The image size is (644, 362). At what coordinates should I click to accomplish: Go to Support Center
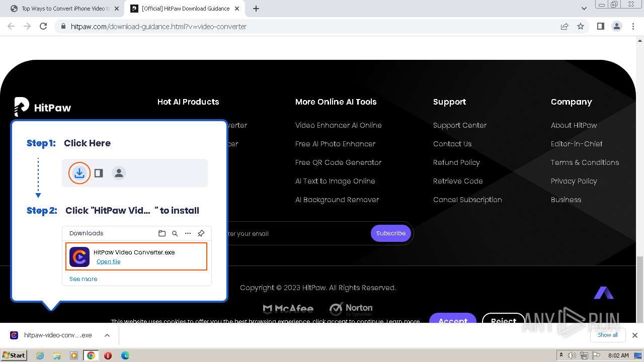click(460, 125)
